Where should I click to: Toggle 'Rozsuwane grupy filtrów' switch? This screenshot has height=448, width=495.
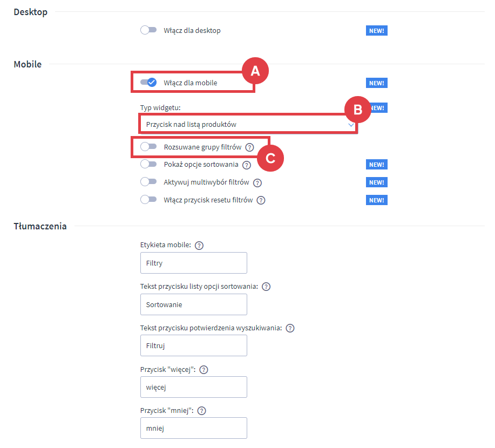[x=148, y=146]
